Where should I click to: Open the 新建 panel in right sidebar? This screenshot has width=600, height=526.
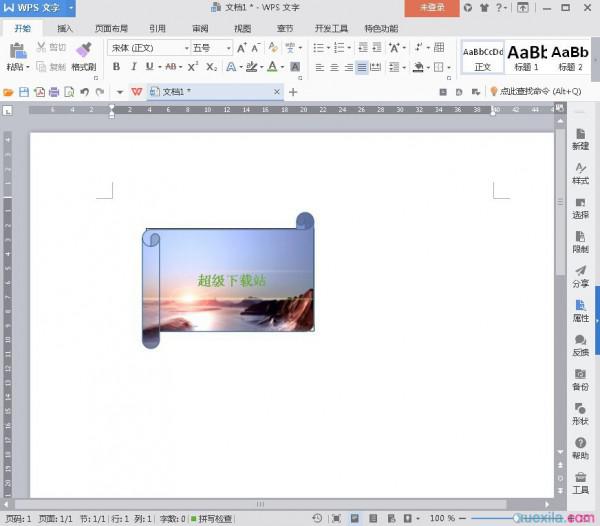(580, 138)
